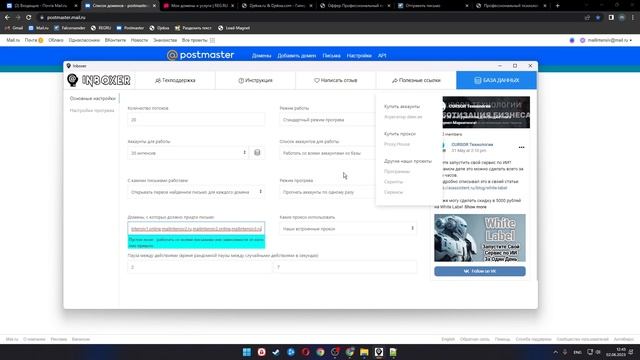Click the postmaster logo in browser page

(x=200, y=55)
